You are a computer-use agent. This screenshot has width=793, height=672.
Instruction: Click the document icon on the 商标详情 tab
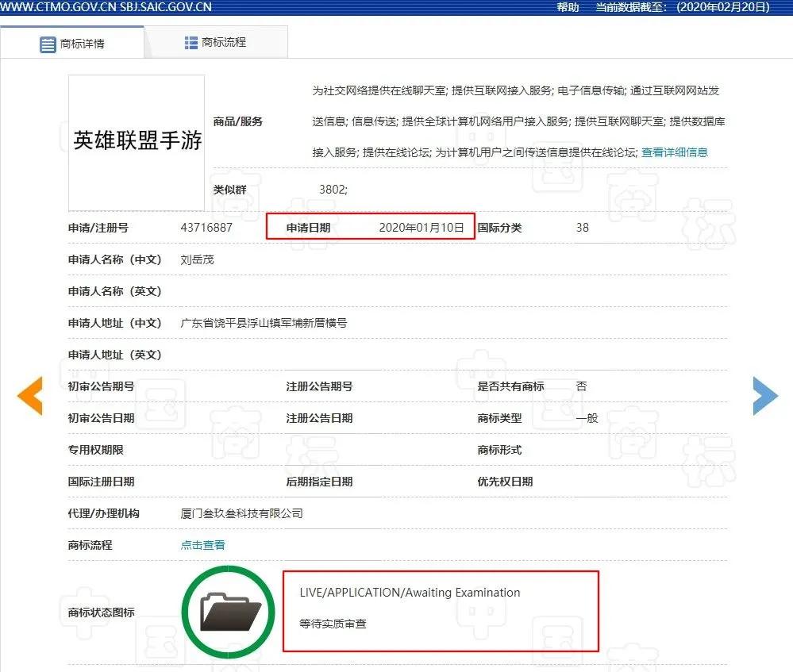(x=48, y=44)
